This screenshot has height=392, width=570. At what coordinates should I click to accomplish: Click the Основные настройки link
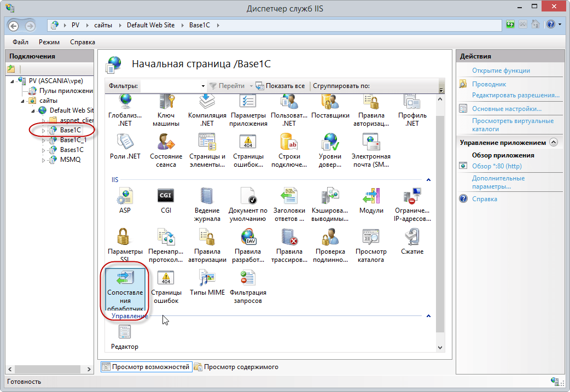[x=507, y=109]
